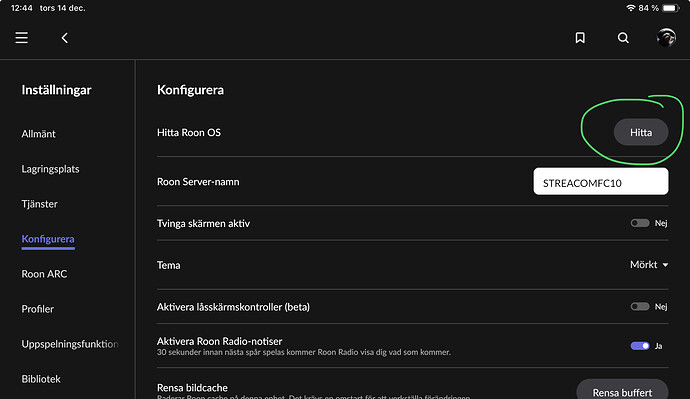This screenshot has width=690, height=399.
Task: Select Roon ARC in settings sidebar
Action: [44, 274]
